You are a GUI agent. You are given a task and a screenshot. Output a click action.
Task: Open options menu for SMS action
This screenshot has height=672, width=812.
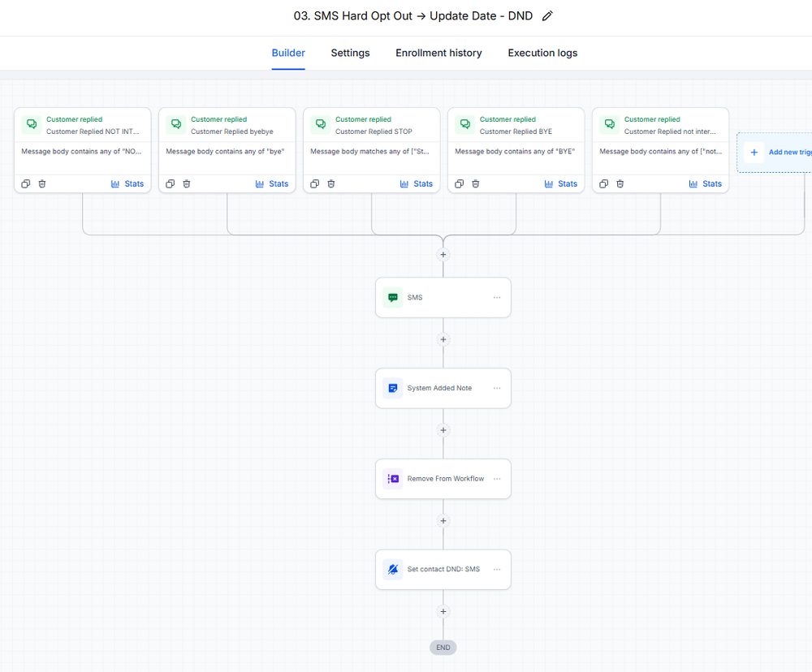497,298
